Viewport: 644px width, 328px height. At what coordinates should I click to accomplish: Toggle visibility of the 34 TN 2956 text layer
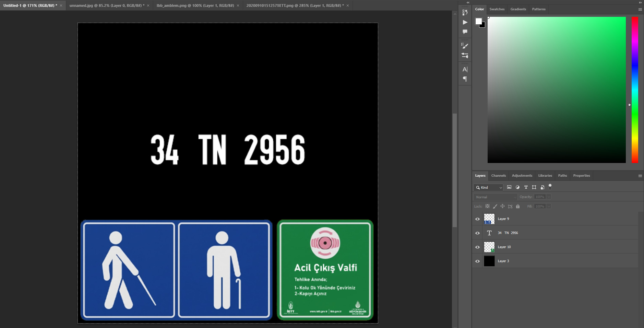[x=477, y=233]
